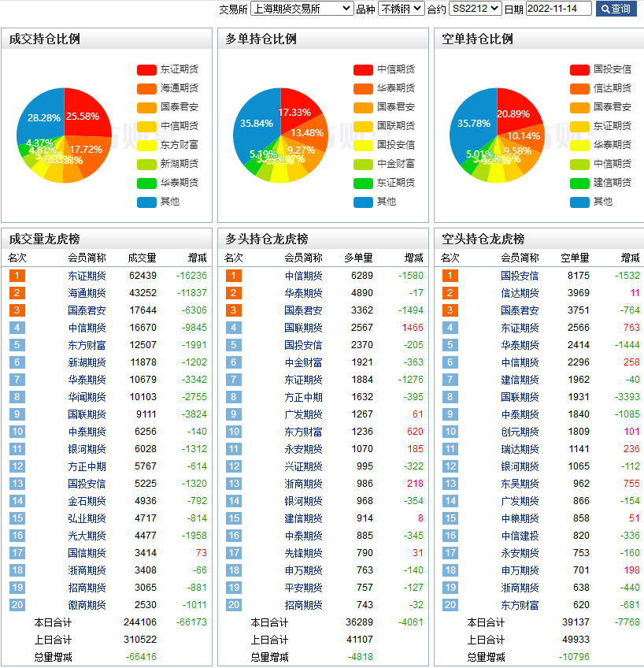Click 总量增减 value -66416
The height and width of the screenshot is (668, 644).
point(141,657)
